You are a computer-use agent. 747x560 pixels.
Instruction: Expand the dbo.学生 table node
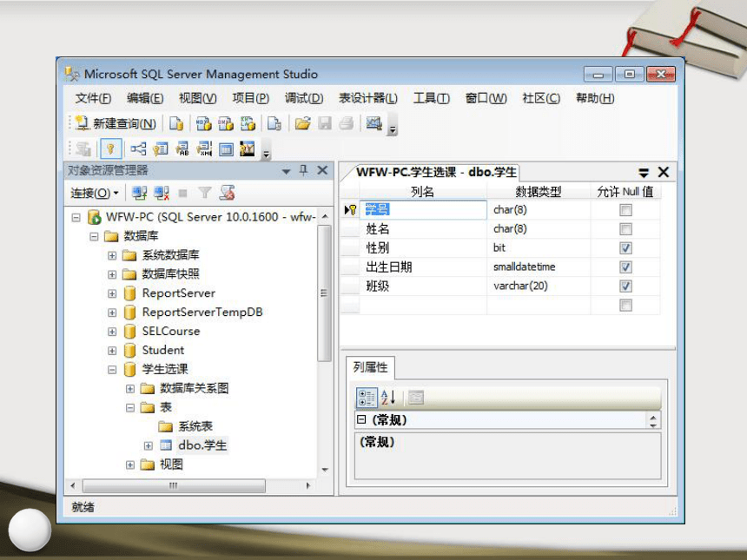coord(149,445)
